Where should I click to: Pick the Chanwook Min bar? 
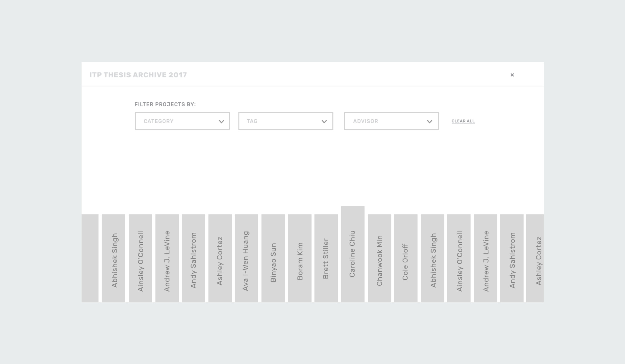379,258
